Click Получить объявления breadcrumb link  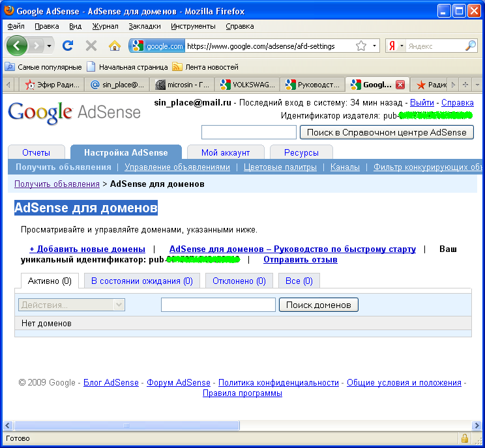coord(57,184)
